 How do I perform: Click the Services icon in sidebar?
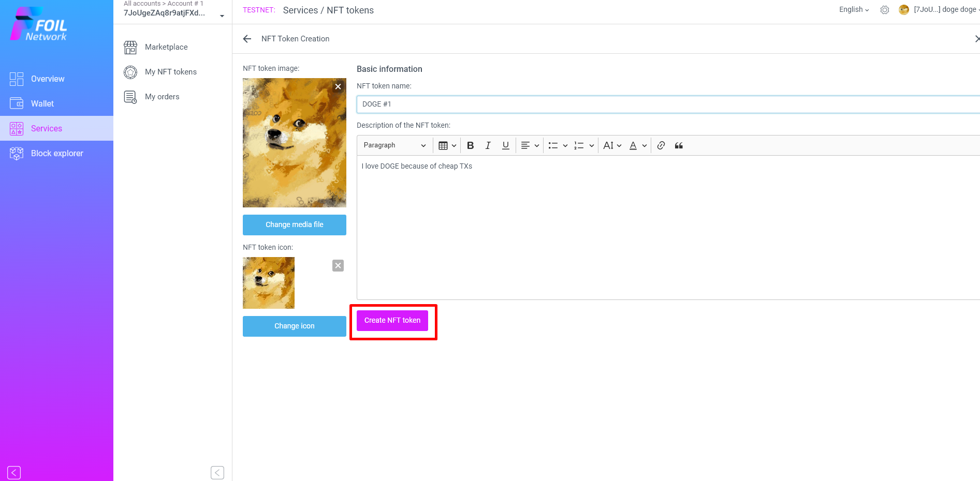(17, 128)
